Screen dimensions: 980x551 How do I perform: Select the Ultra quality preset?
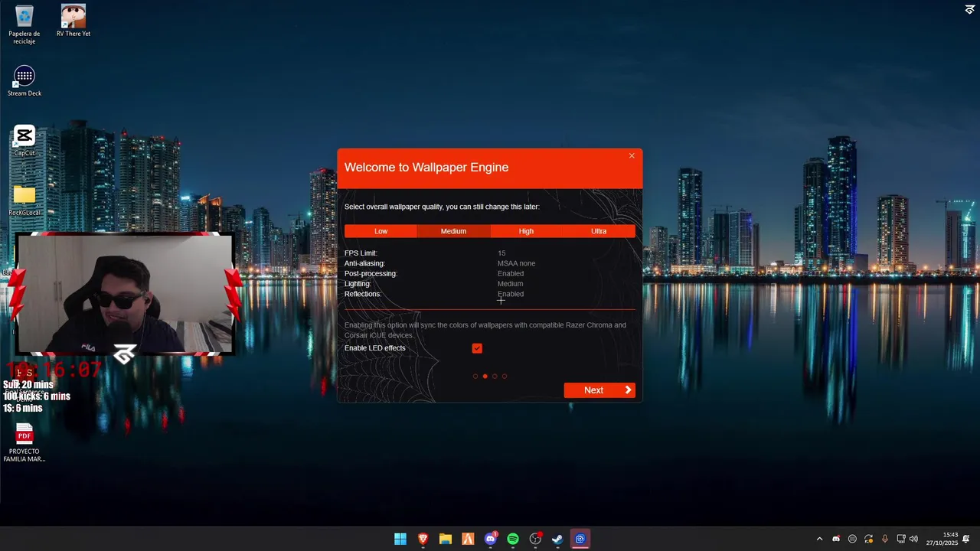click(599, 231)
